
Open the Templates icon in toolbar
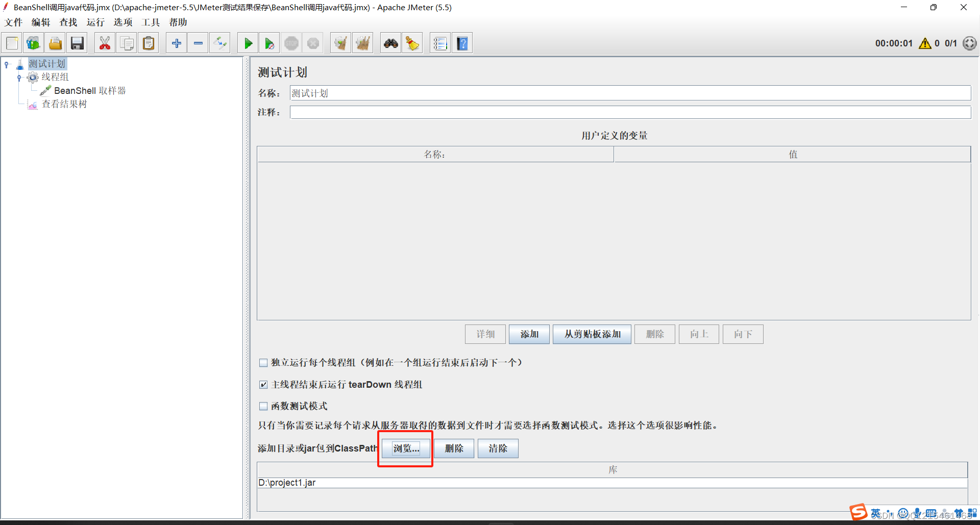[34, 43]
